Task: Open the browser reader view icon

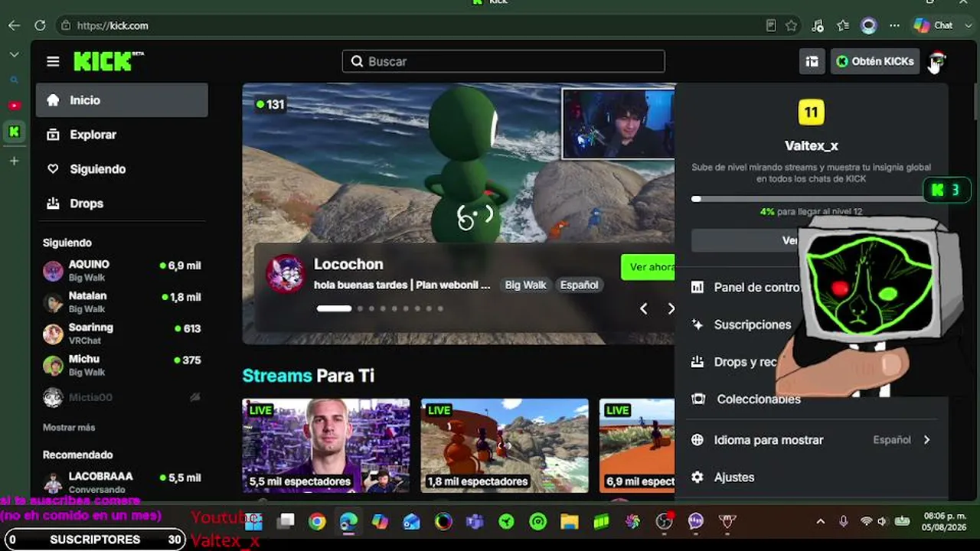Action: (771, 25)
